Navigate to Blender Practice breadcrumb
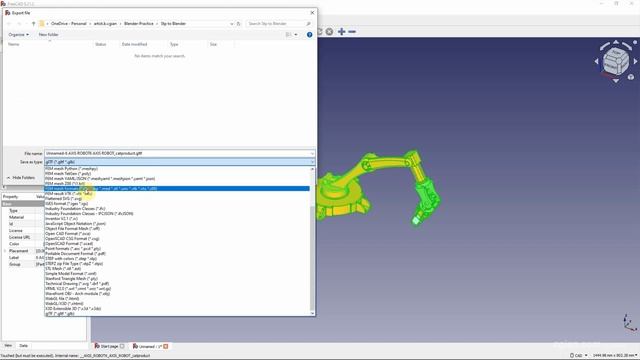The height and width of the screenshot is (360, 640). (139, 24)
